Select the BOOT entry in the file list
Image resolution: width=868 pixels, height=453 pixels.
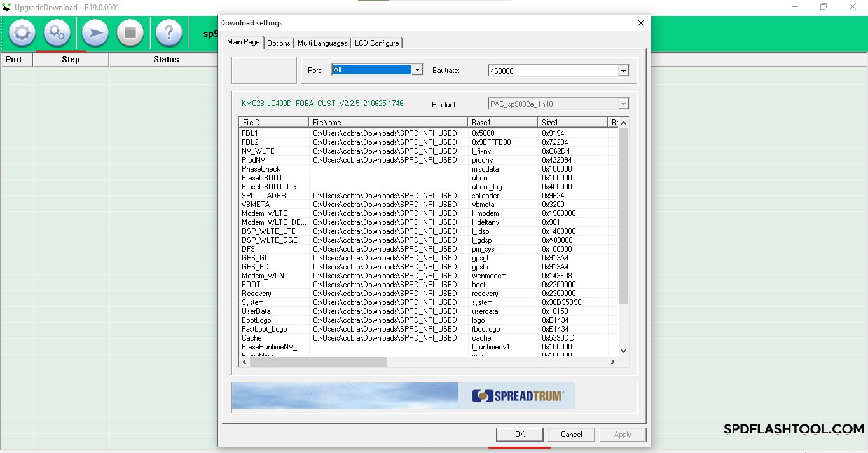(x=251, y=285)
